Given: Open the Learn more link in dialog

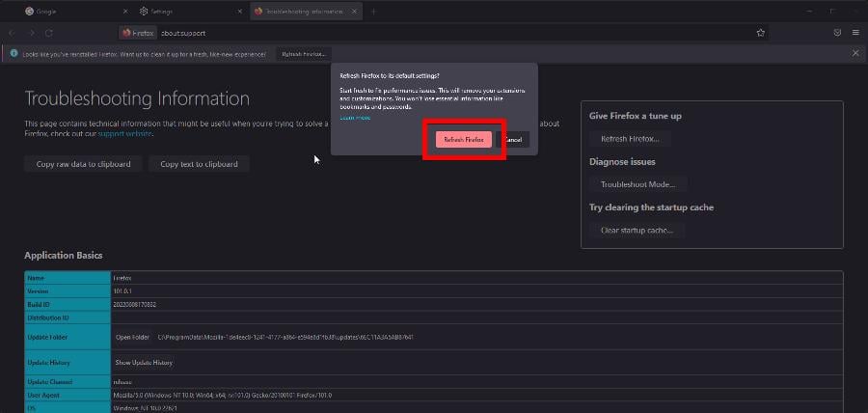Looking at the screenshot, I should pyautogui.click(x=355, y=118).
